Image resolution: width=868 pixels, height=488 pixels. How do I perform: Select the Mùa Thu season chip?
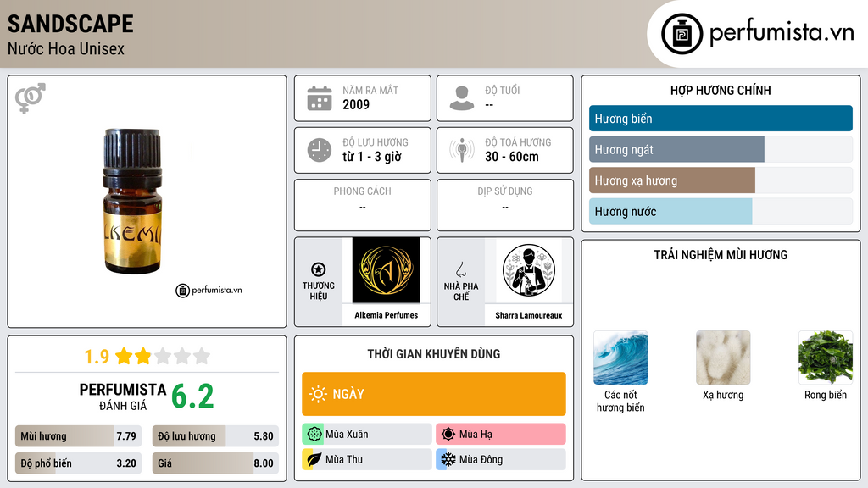[367, 459]
